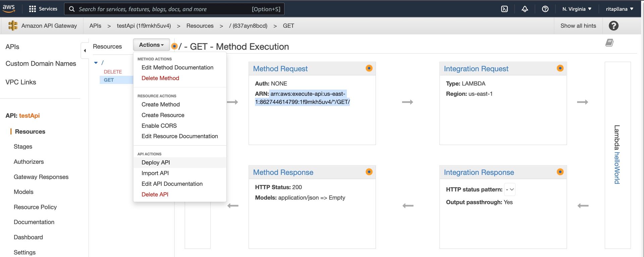Open the Integration Request link
Screen dimensions: 644x257
click(x=476, y=69)
